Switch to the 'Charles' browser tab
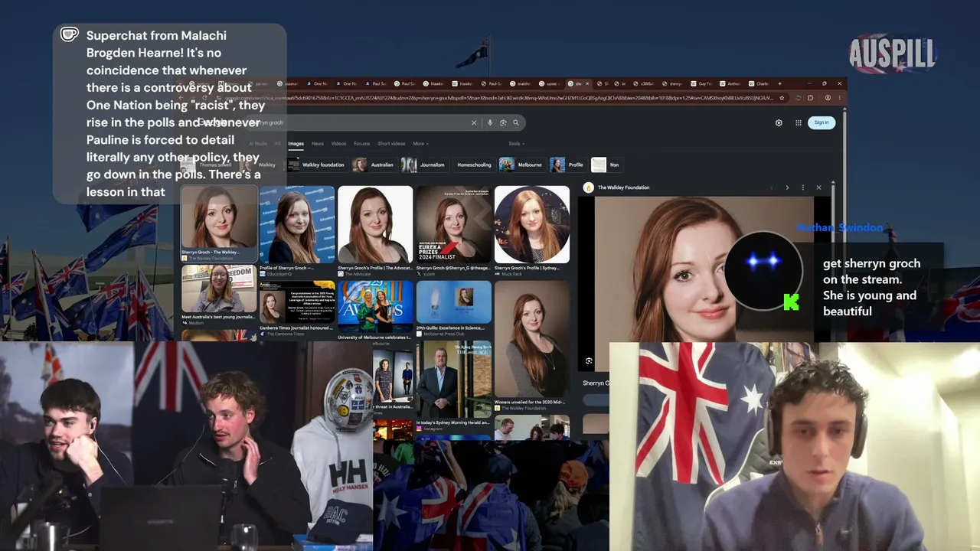Viewport: 980px width, 551px height. click(759, 83)
